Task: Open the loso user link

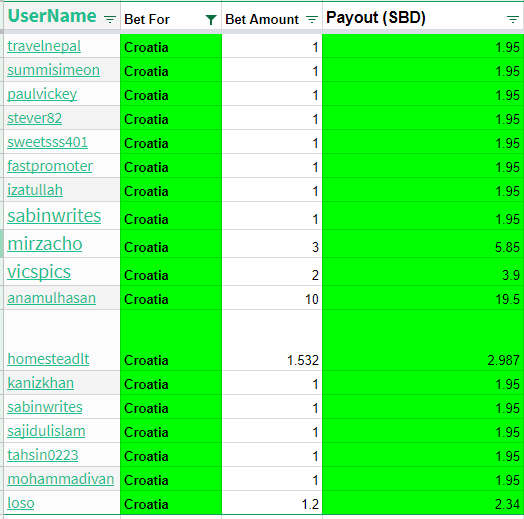Action: 21,503
